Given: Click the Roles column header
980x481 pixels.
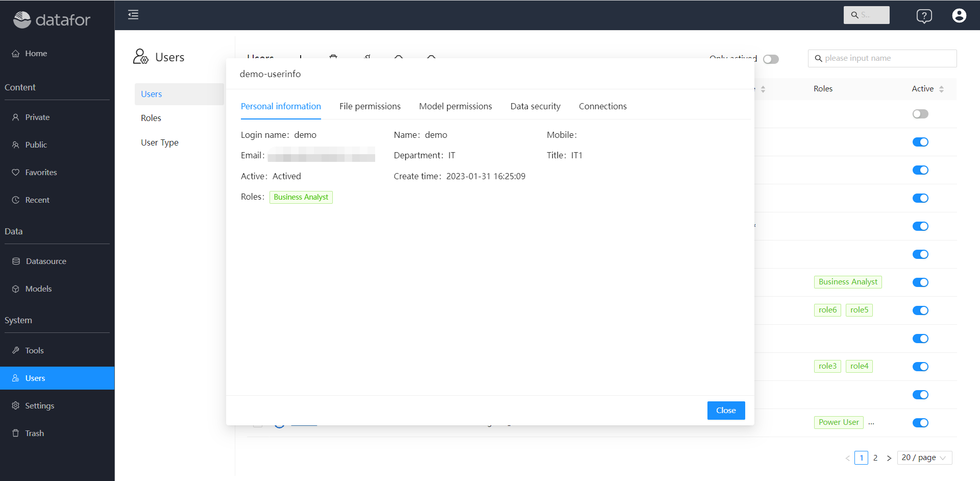Looking at the screenshot, I should (x=823, y=89).
